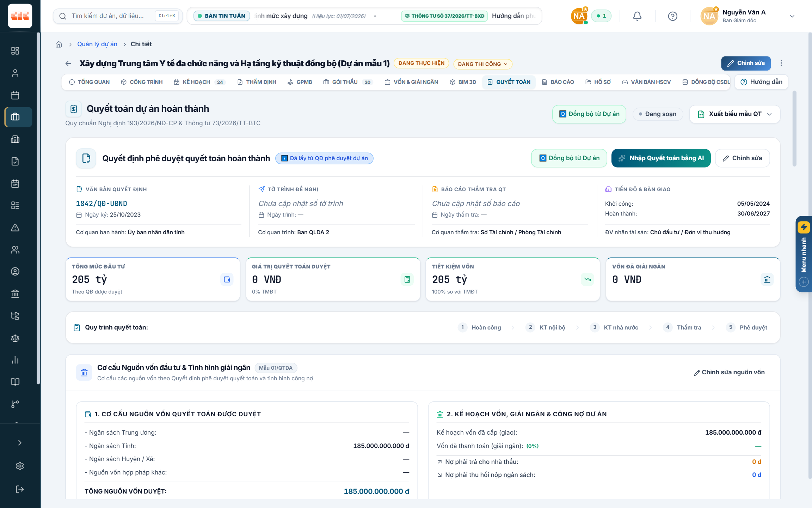
Task: Click the help question mark icon
Action: pyautogui.click(x=672, y=16)
